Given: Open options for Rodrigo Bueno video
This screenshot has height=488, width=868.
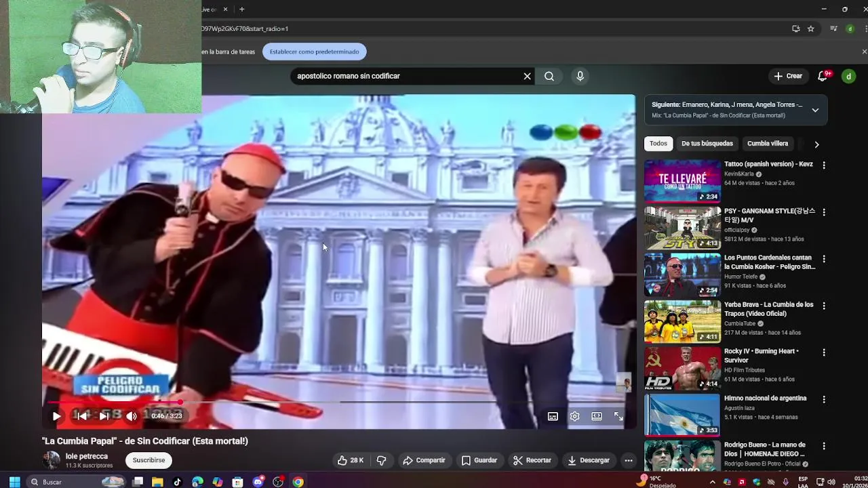Looking at the screenshot, I should (824, 446).
